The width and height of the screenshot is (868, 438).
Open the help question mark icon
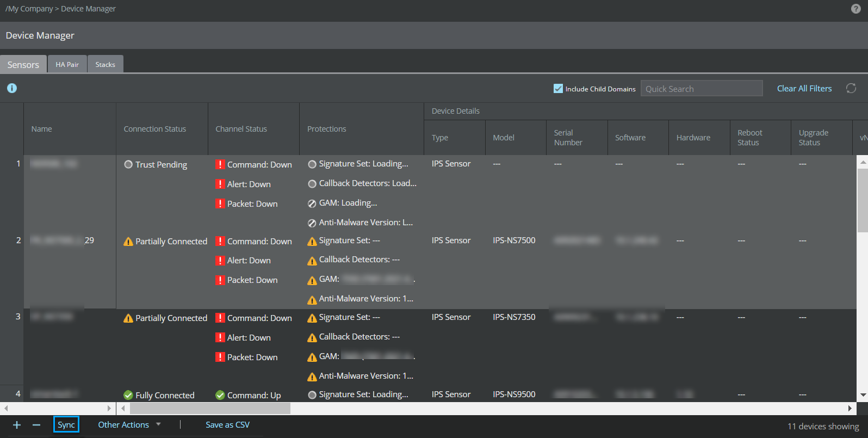(x=855, y=9)
